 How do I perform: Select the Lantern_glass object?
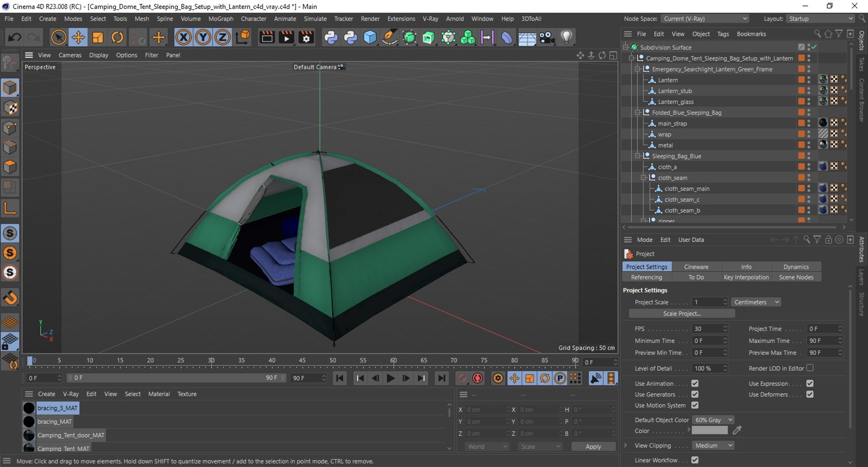click(675, 102)
